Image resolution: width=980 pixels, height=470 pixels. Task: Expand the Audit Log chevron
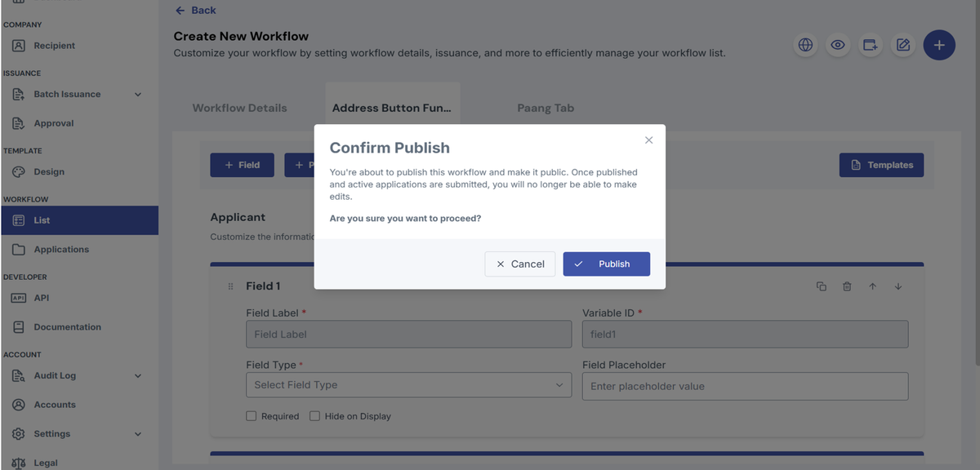(x=138, y=375)
